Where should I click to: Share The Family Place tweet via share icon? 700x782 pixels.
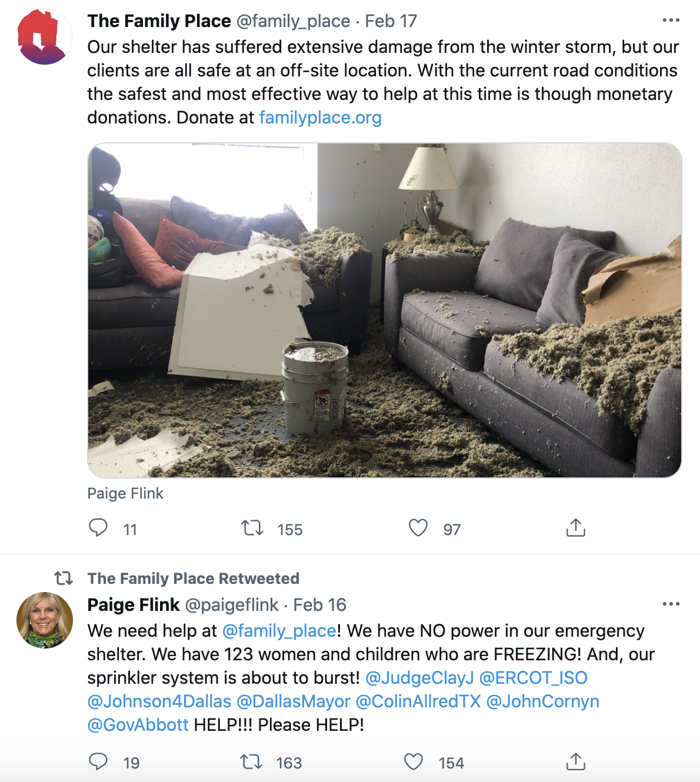tap(576, 527)
